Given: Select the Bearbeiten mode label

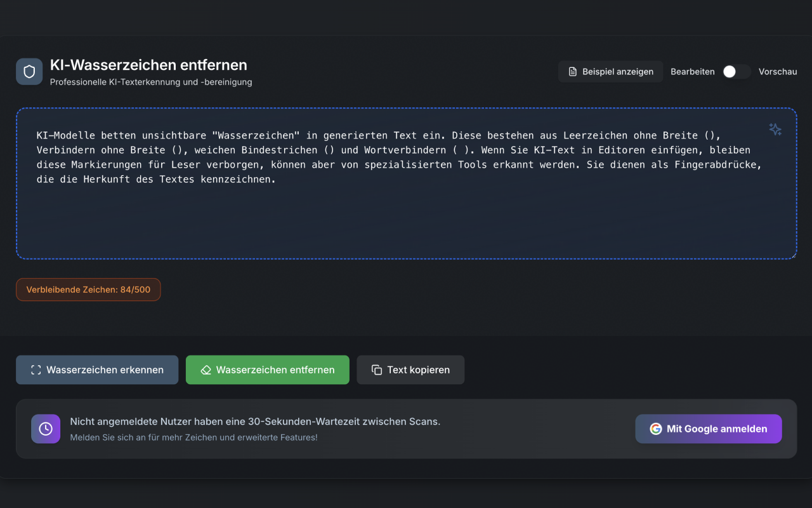Looking at the screenshot, I should coord(692,72).
